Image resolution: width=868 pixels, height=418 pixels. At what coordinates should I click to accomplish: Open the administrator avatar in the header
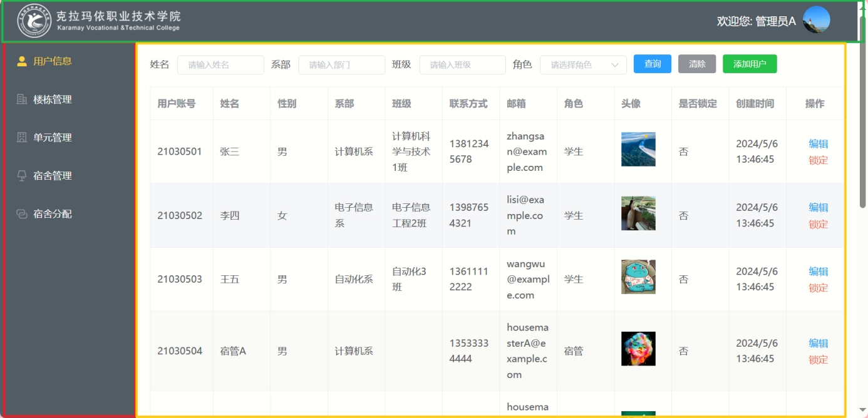tap(817, 20)
